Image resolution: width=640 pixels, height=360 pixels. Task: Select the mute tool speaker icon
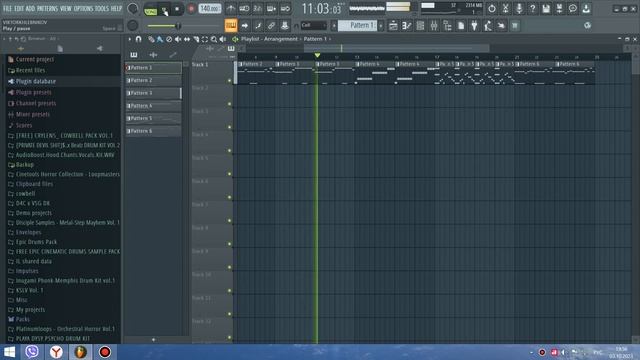(x=178, y=39)
